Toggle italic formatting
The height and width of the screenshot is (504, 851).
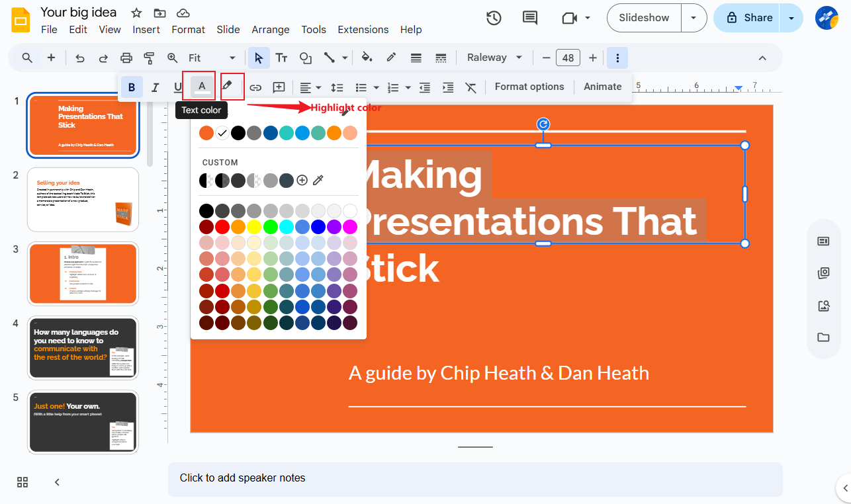pos(155,87)
